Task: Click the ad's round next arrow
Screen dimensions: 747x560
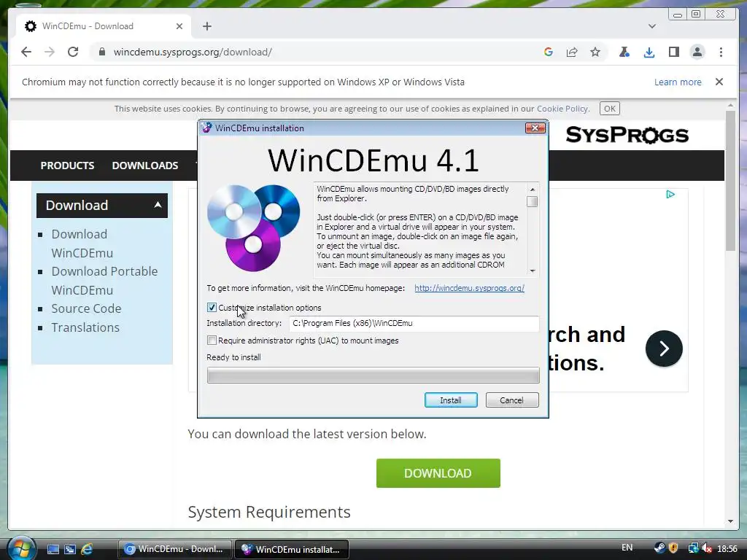Action: click(x=664, y=349)
